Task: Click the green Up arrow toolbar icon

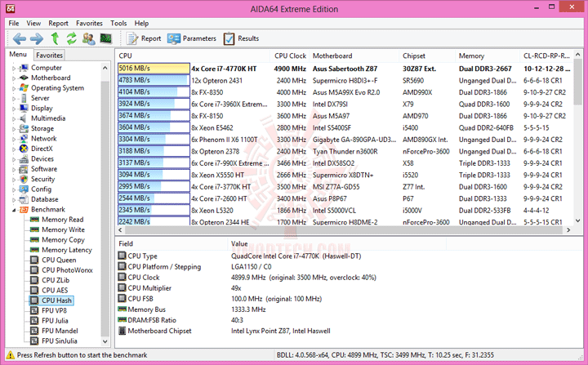Action: [x=55, y=38]
